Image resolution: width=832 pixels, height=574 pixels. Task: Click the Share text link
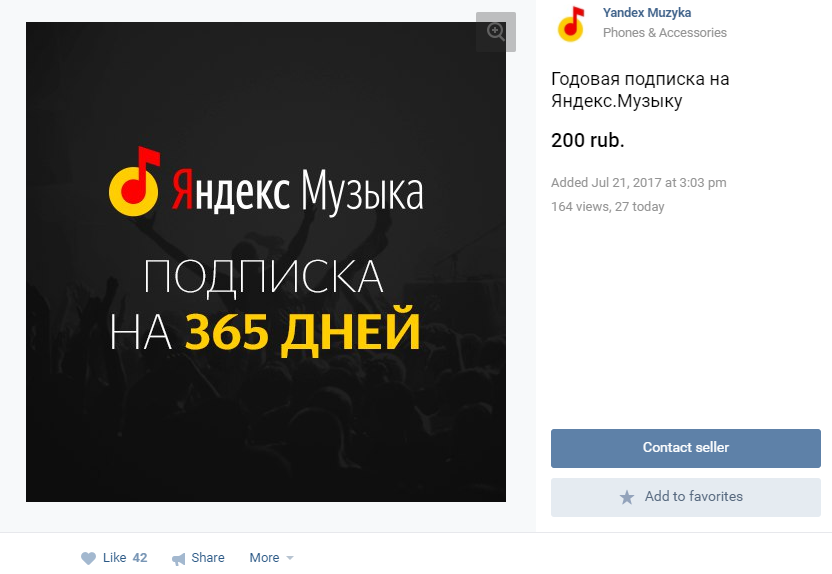(x=208, y=558)
